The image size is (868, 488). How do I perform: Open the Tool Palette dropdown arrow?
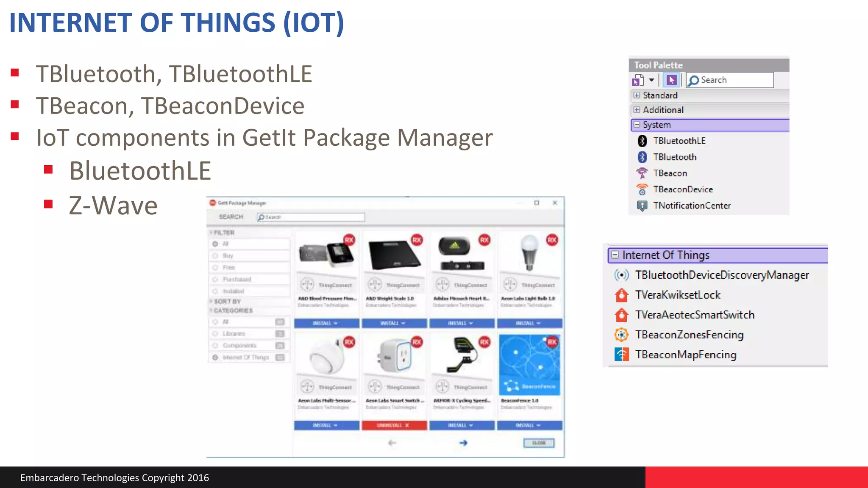pos(651,80)
